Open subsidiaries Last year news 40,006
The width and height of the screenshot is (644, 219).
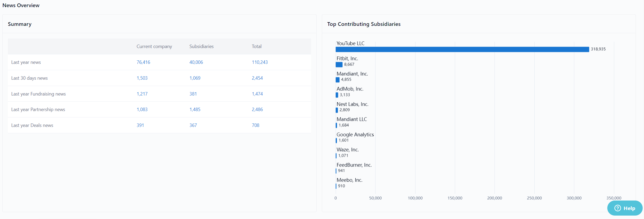click(x=196, y=62)
